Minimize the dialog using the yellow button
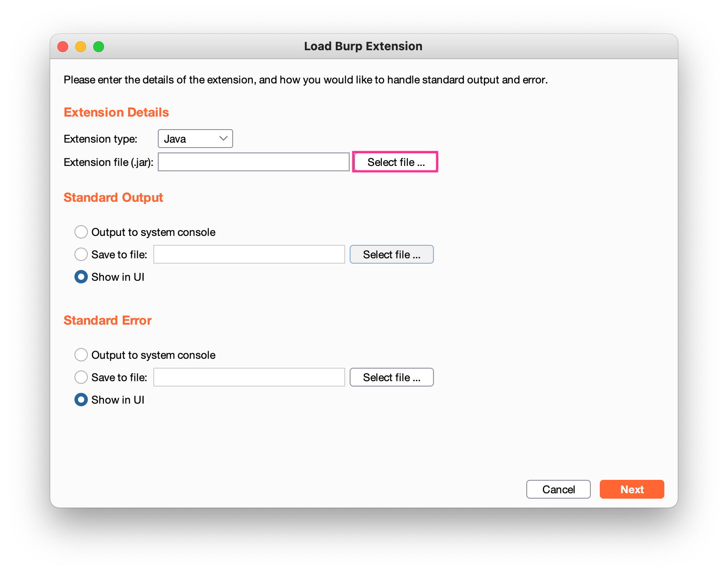Image resolution: width=728 pixels, height=574 pixels. tap(81, 47)
